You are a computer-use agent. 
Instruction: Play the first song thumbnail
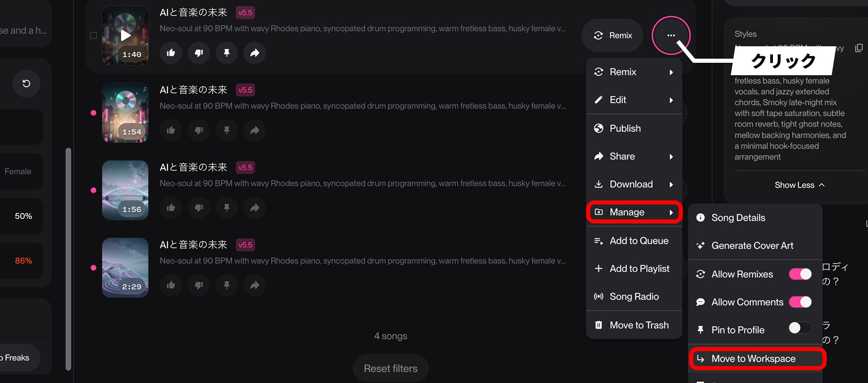[x=125, y=35]
